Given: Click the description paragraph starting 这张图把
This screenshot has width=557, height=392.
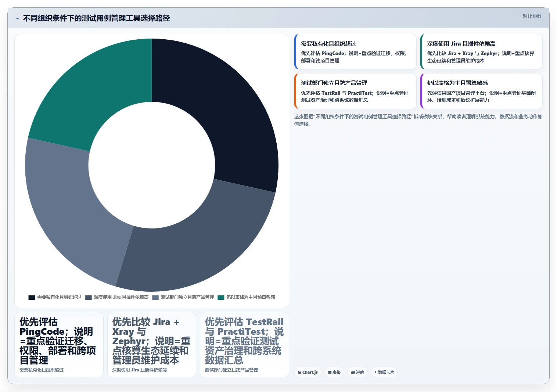Looking at the screenshot, I should click(x=418, y=120).
